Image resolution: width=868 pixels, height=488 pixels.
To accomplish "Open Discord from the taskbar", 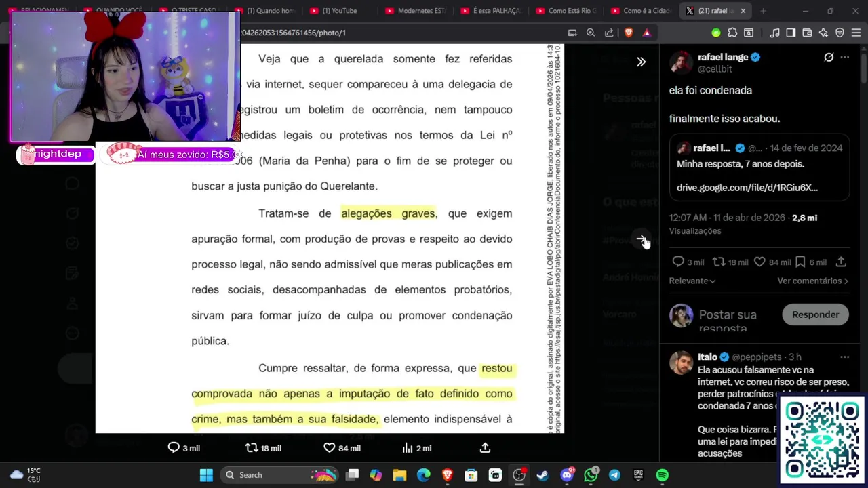I will pyautogui.click(x=567, y=475).
